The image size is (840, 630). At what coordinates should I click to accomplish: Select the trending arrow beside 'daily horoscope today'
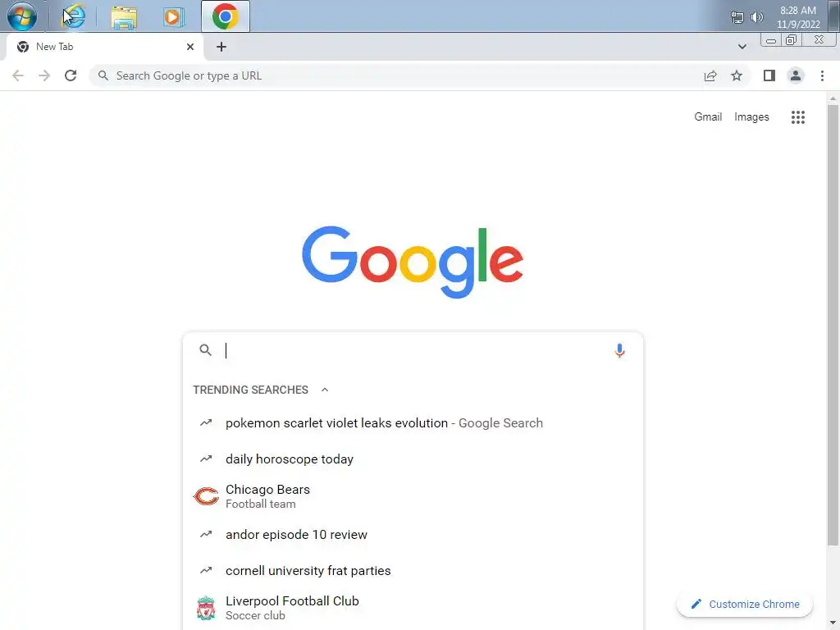(206, 459)
